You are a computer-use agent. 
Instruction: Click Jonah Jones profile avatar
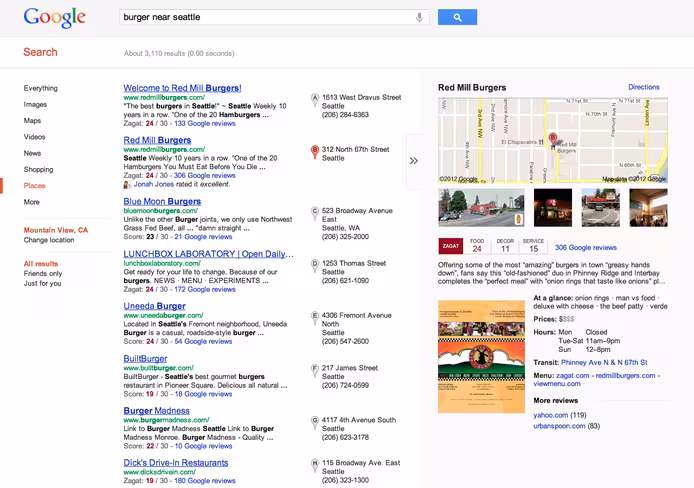pos(127,184)
